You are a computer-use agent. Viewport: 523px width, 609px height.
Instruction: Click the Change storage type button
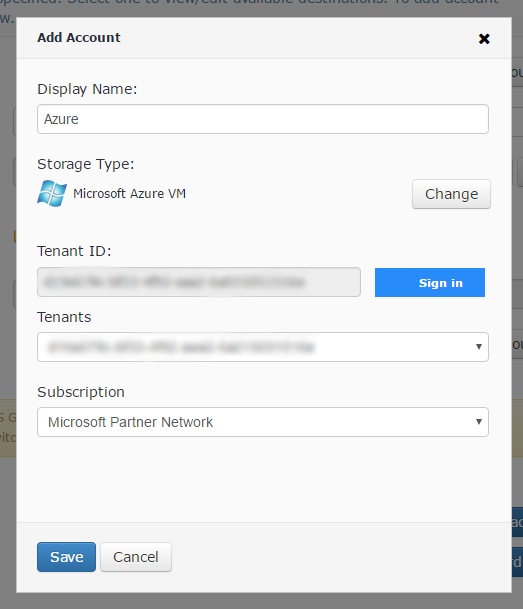pos(451,194)
